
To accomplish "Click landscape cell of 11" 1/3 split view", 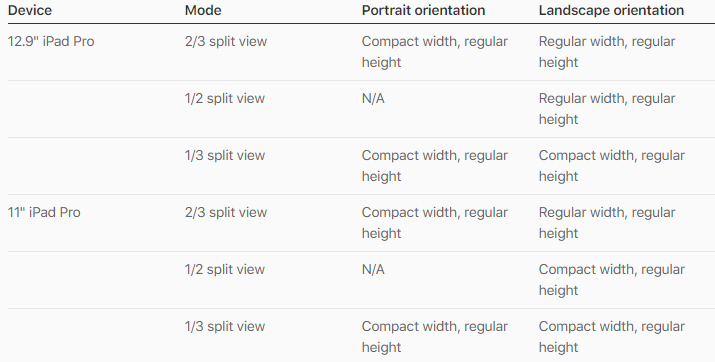I will coord(611,337).
